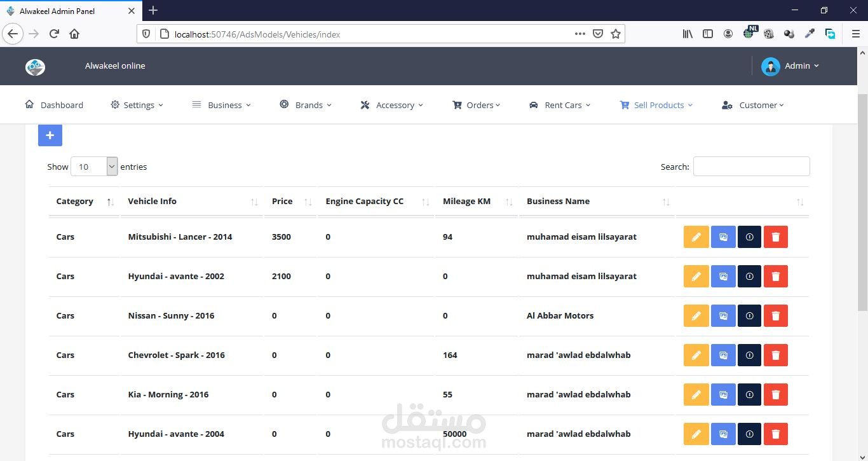The width and height of the screenshot is (868, 461).
Task: Edit the Hyundai avante 2004 row
Action: [696, 434]
